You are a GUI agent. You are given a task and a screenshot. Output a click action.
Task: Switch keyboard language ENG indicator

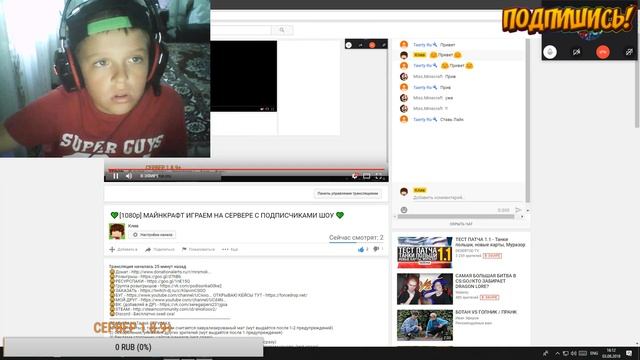pyautogui.click(x=594, y=353)
